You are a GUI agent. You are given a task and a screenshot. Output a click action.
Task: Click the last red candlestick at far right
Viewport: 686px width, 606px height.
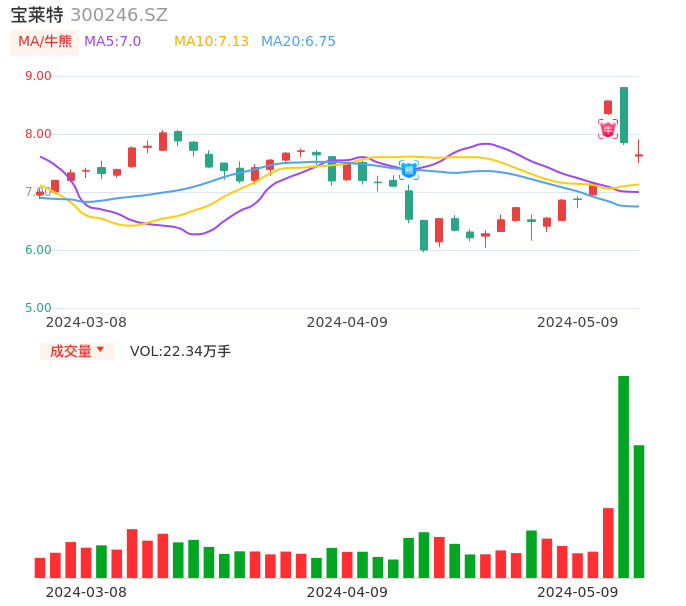click(639, 155)
